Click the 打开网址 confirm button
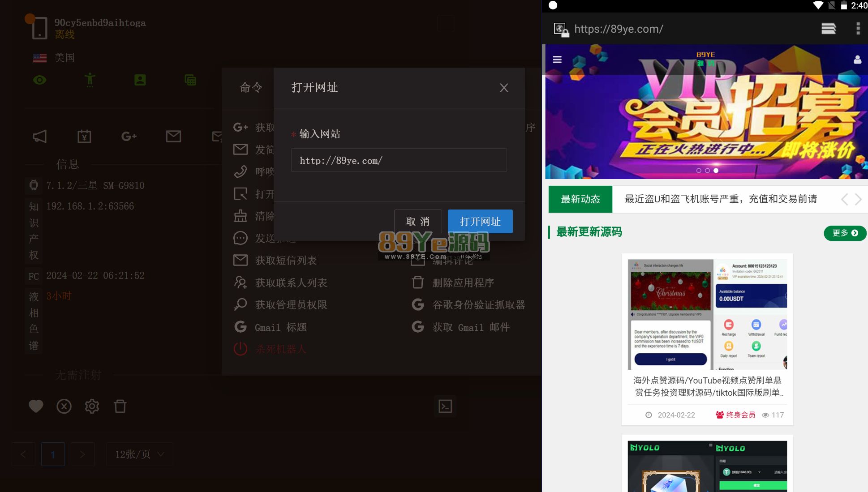868x492 pixels. tap(480, 221)
